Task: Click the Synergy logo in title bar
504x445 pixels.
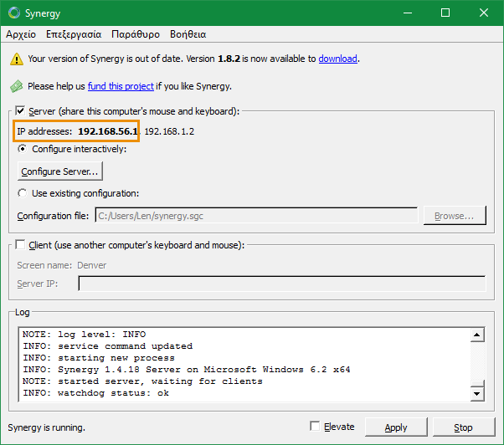Action: [x=14, y=13]
